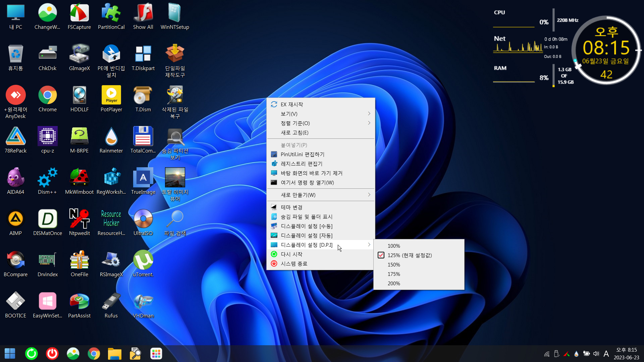Screen dimensions: 644x362
Task: Open the Rufus desktop icon
Action: [x=111, y=305]
